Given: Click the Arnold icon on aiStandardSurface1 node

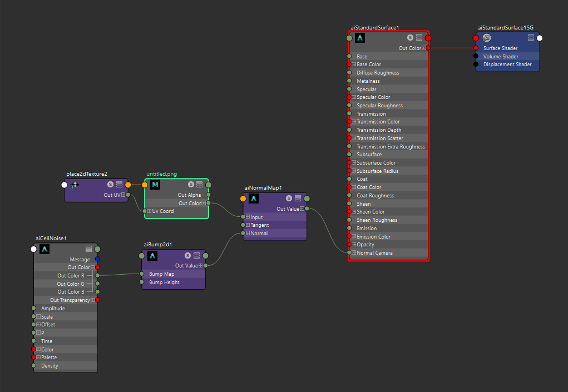Looking at the screenshot, I should tap(360, 38).
